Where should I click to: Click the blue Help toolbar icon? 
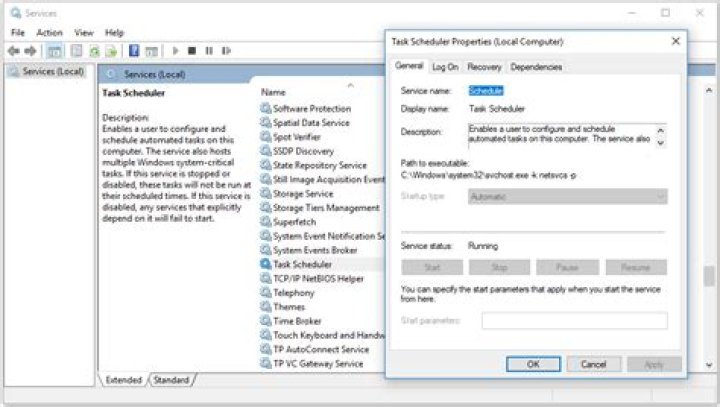(134, 51)
